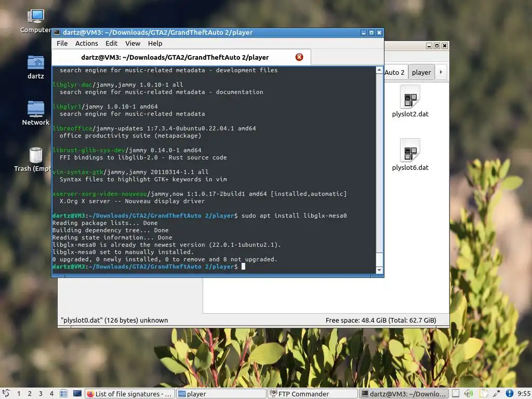This screenshot has width=532, height=399.
Task: Click the show desktop icon on taskbar
Action: coord(77,394)
